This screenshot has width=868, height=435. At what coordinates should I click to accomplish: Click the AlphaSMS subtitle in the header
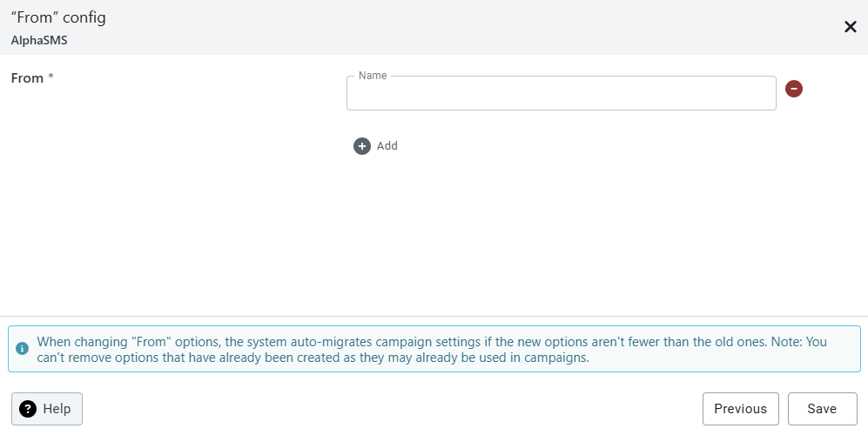pos(38,40)
